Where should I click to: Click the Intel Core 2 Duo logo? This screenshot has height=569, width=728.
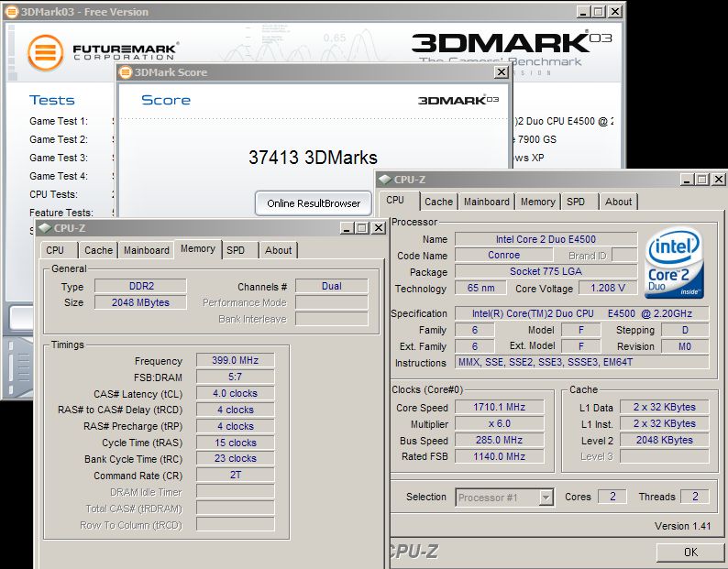[675, 263]
